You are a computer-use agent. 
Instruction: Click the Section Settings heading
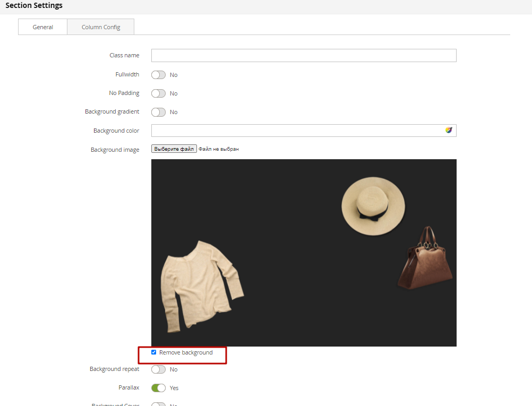pos(34,6)
